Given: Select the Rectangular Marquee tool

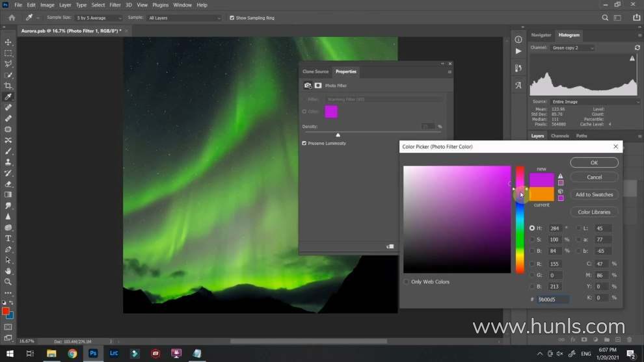Looking at the screenshot, I should (x=8, y=53).
